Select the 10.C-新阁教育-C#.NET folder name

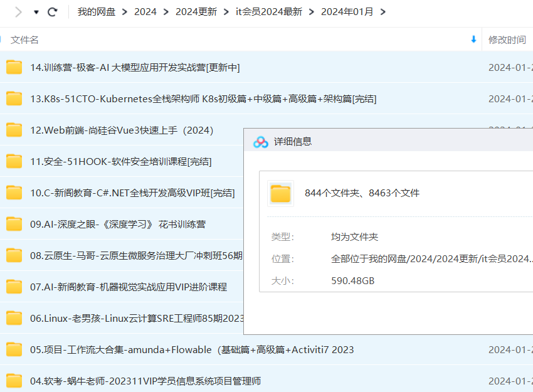[x=132, y=193]
